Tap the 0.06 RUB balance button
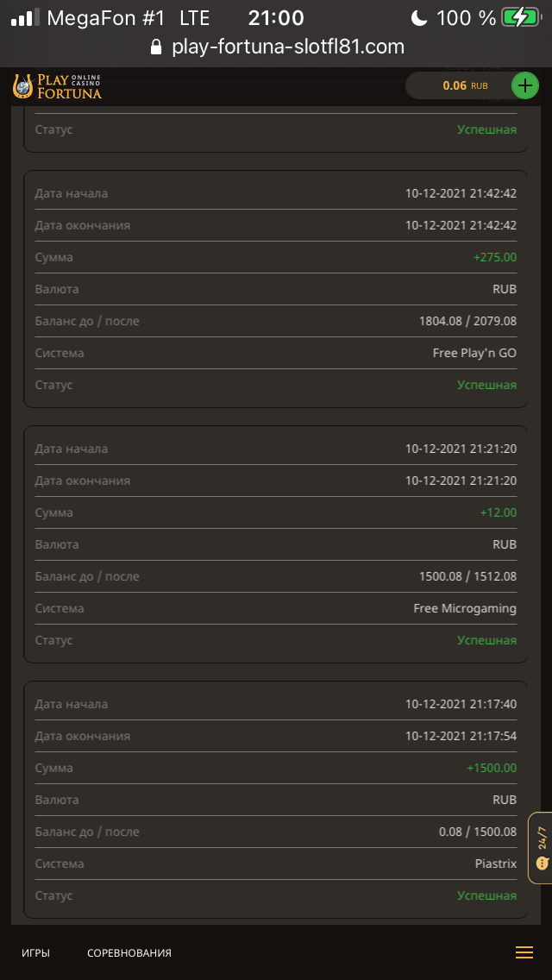The image size is (552, 980). [457, 85]
